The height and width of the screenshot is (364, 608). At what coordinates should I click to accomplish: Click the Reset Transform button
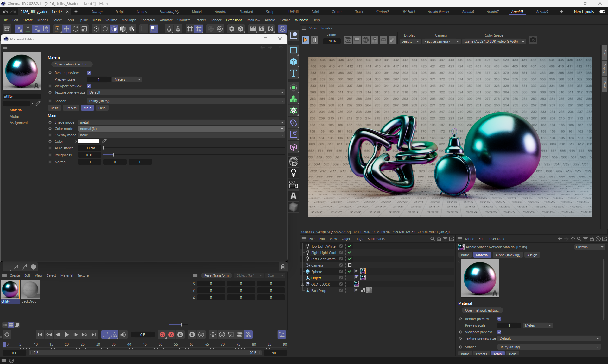(216, 275)
